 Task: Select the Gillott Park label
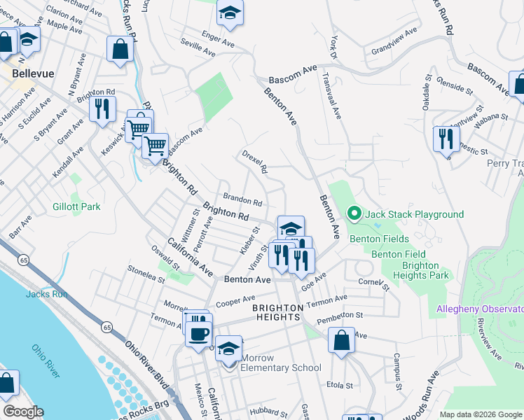coord(76,206)
